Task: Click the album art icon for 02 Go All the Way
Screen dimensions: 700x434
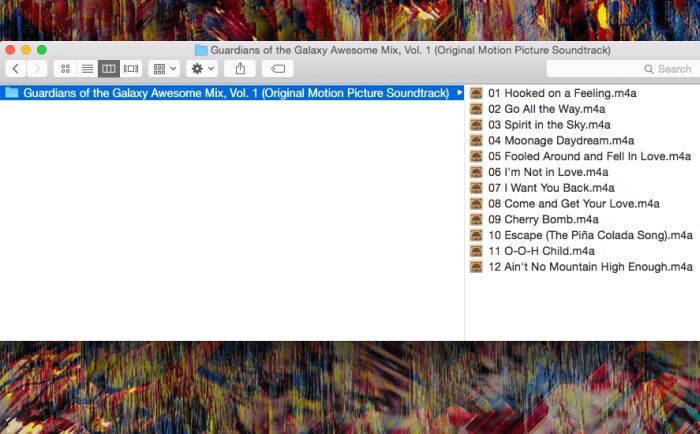Action: [x=476, y=109]
